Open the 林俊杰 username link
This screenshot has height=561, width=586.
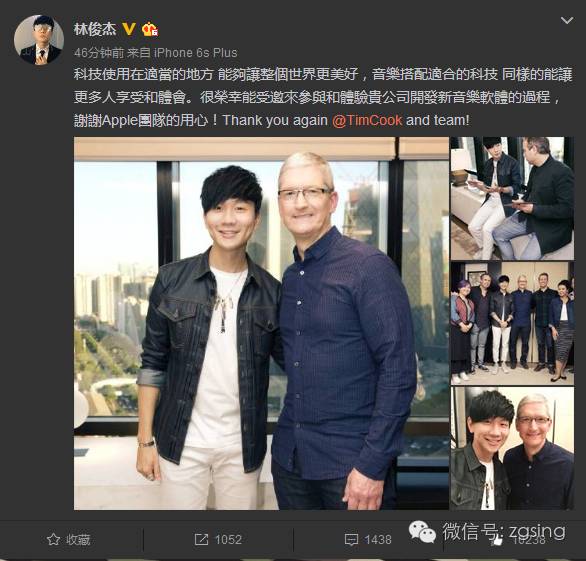[x=95, y=29]
